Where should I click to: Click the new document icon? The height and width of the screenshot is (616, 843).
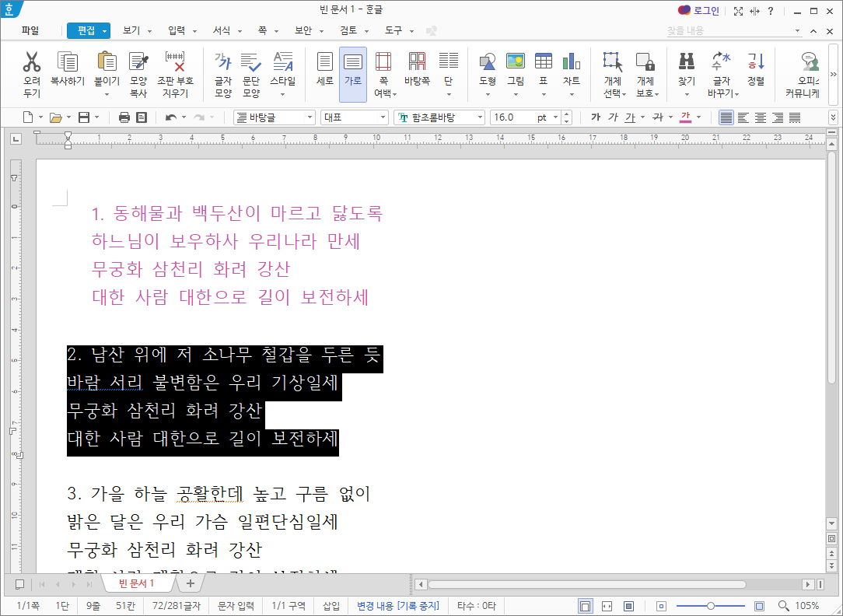click(x=28, y=117)
